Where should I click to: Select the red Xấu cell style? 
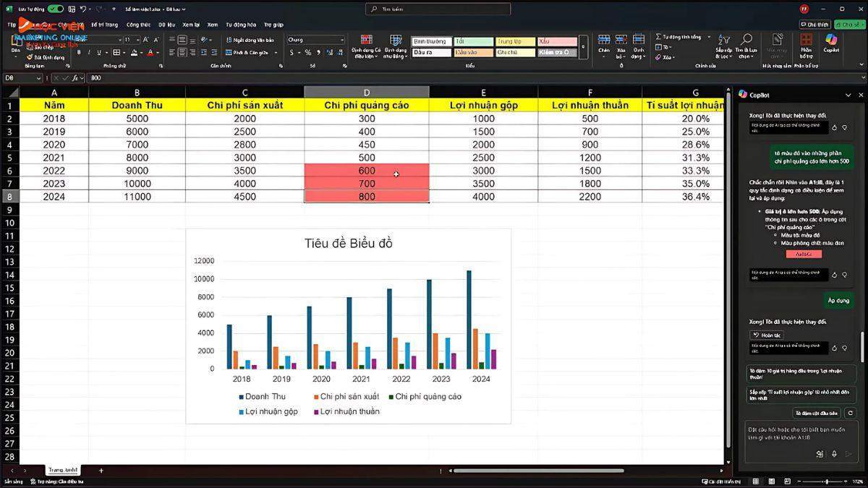pyautogui.click(x=557, y=41)
